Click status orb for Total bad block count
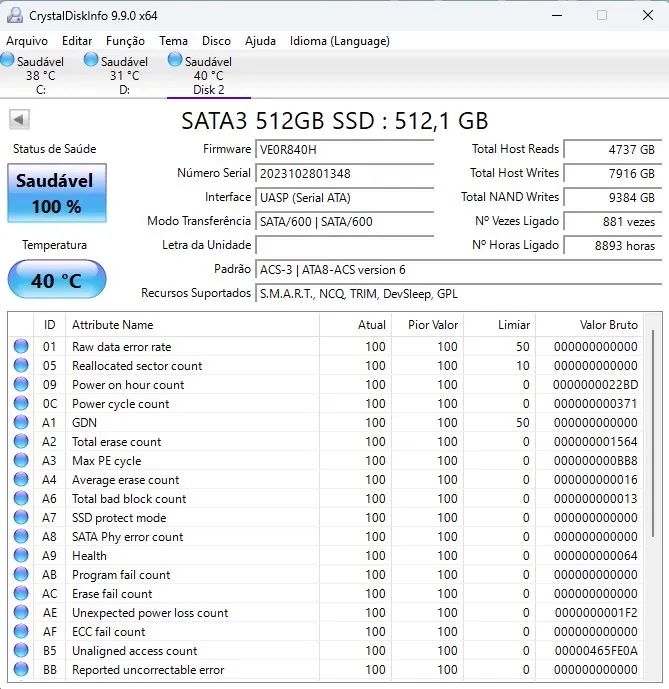This screenshot has width=669, height=689. pos(21,498)
